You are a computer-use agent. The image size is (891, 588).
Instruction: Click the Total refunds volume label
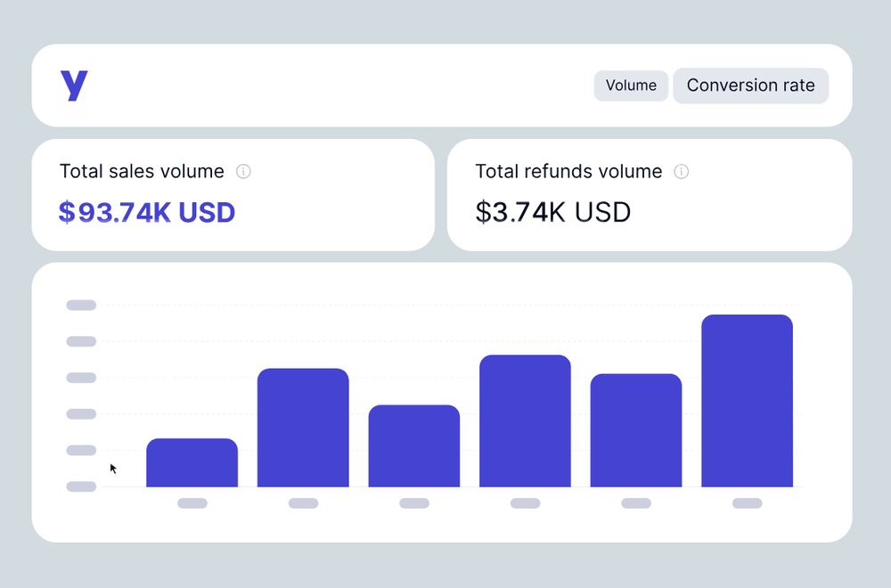[x=568, y=171]
